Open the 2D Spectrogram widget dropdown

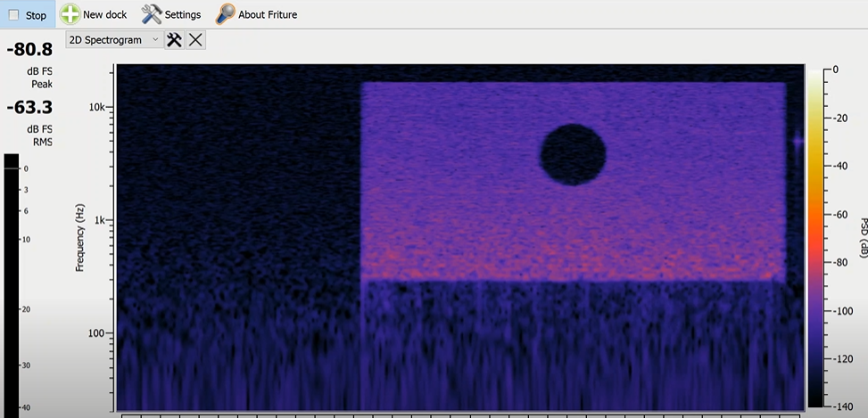(x=114, y=40)
